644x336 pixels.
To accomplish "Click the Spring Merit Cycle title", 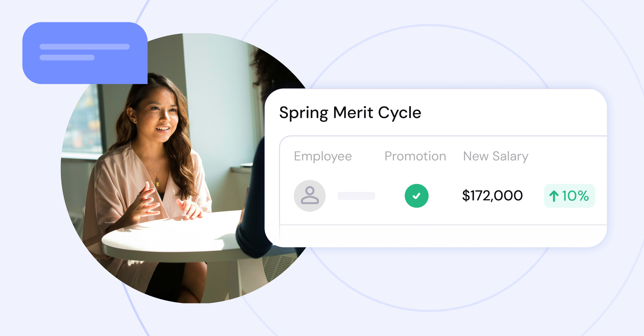I will tap(350, 113).
